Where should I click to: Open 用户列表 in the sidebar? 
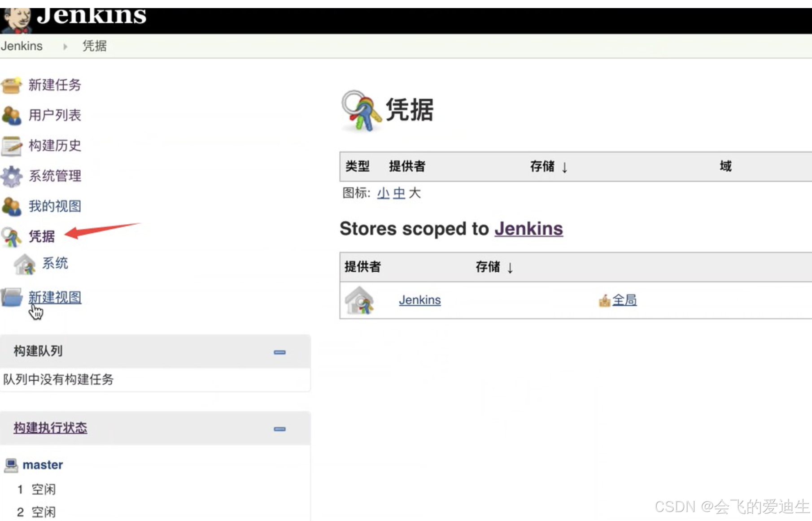point(55,115)
